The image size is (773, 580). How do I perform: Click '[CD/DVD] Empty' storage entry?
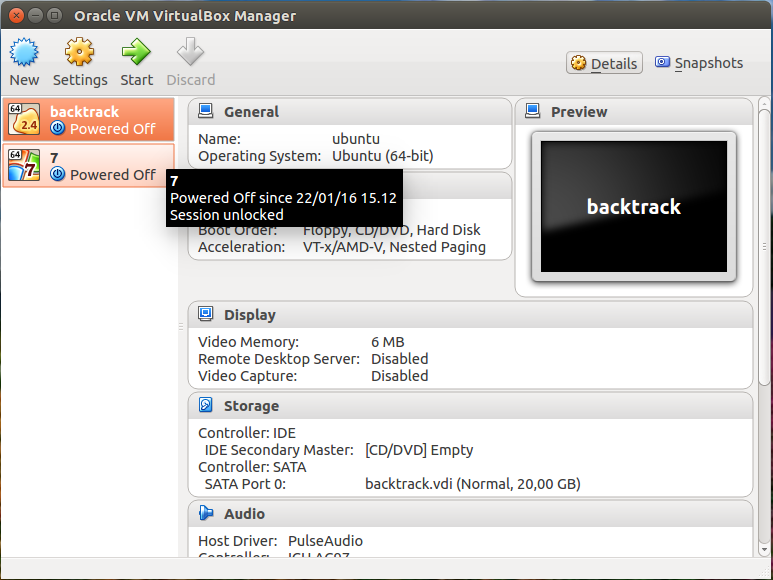tap(419, 450)
